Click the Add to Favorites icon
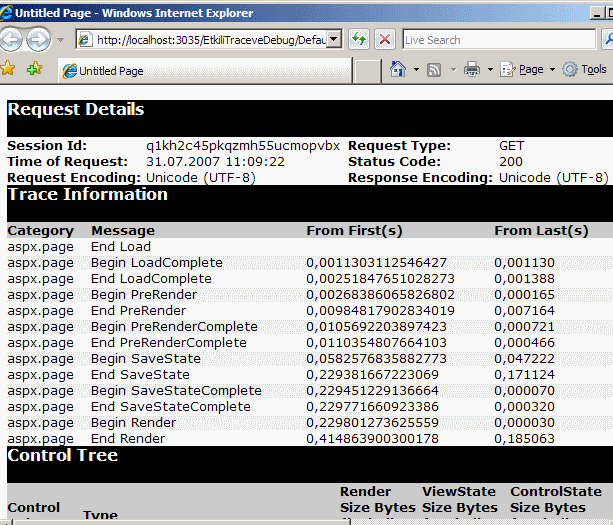Viewport: 613px width, 525px height. [34, 69]
